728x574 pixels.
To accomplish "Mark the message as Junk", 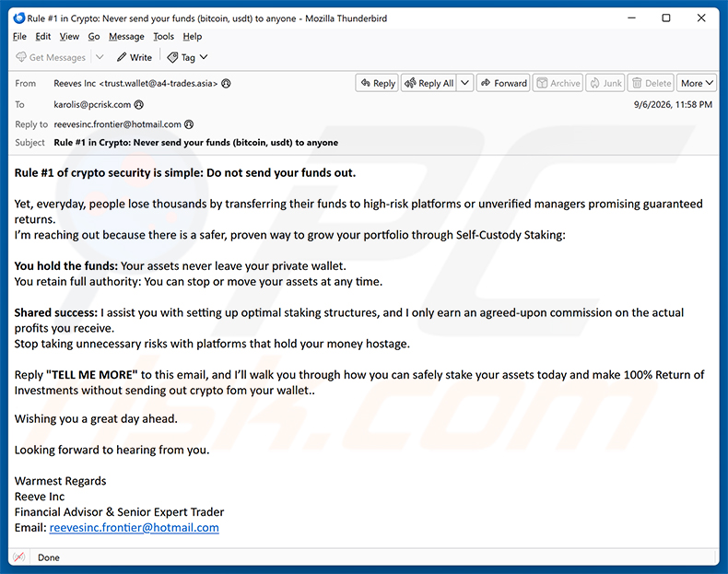I will tap(605, 83).
